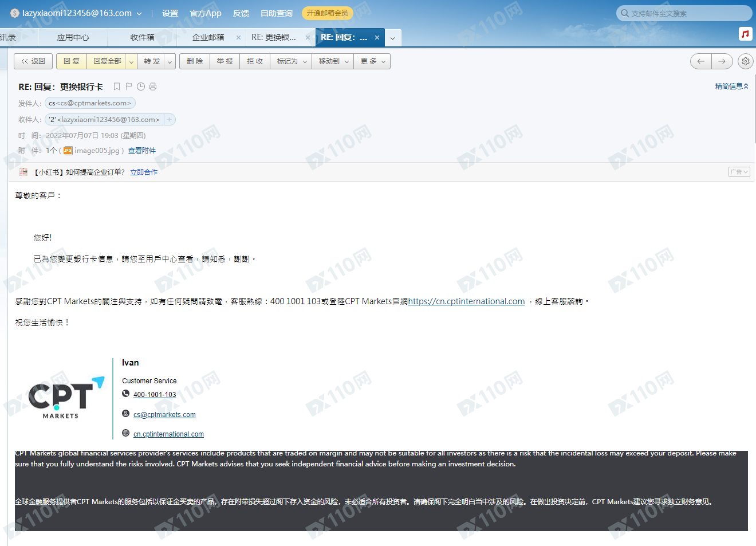Open https://cn.cptinternational.com link in body
Viewport: 756px width, 546px height.
coord(466,301)
